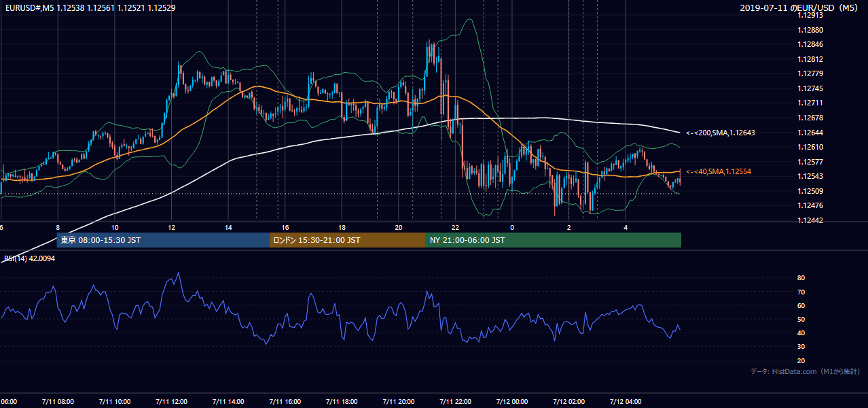Image resolution: width=868 pixels, height=408 pixels.
Task: Click RSI scale level 40
Action: tap(801, 333)
